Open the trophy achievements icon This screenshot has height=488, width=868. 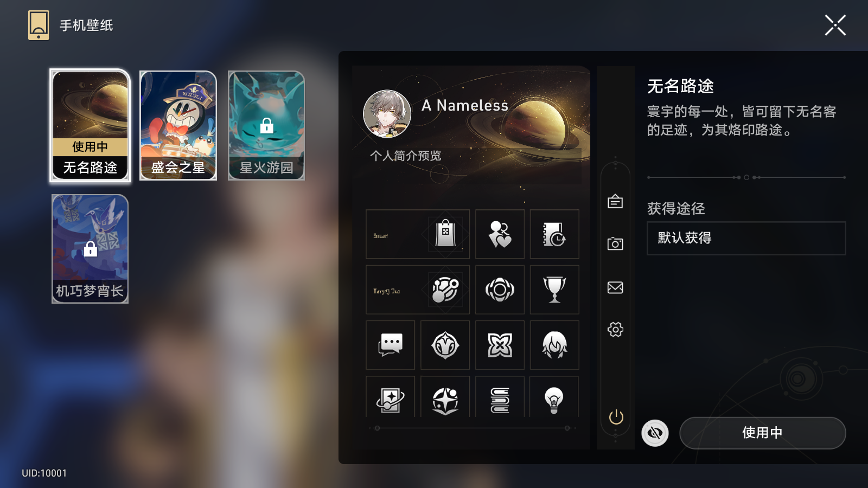(x=554, y=290)
